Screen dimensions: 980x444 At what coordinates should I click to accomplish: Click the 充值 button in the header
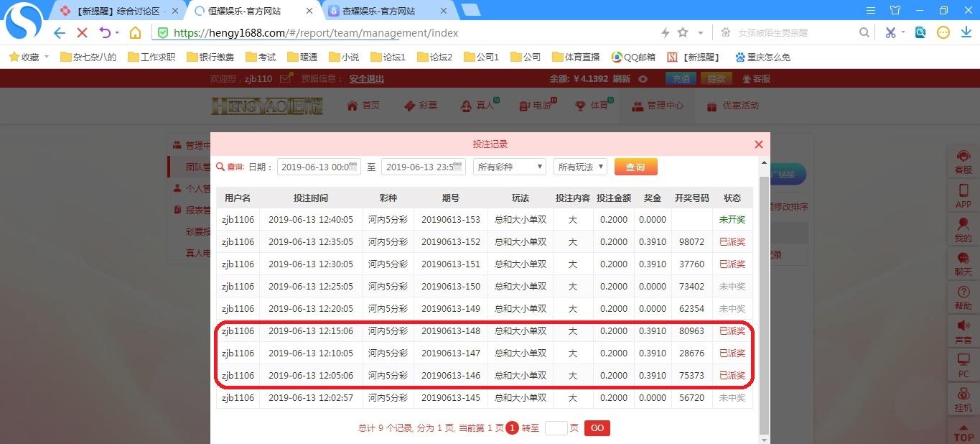681,79
